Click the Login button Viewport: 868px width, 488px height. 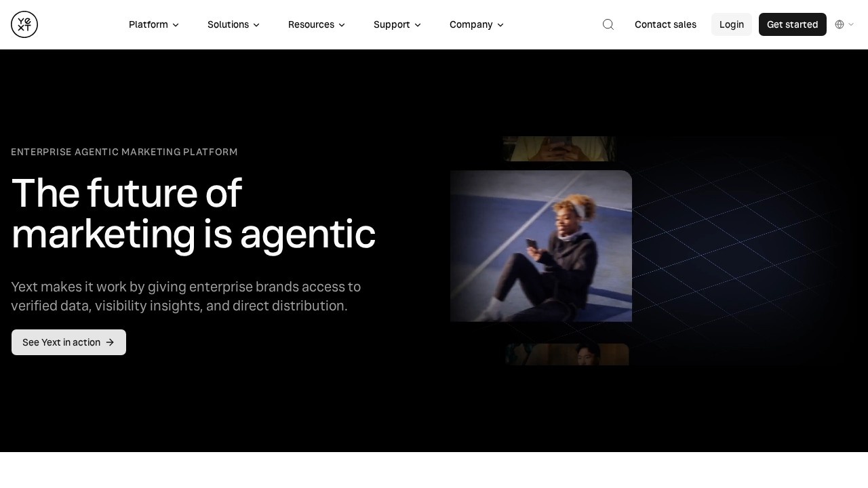click(732, 24)
